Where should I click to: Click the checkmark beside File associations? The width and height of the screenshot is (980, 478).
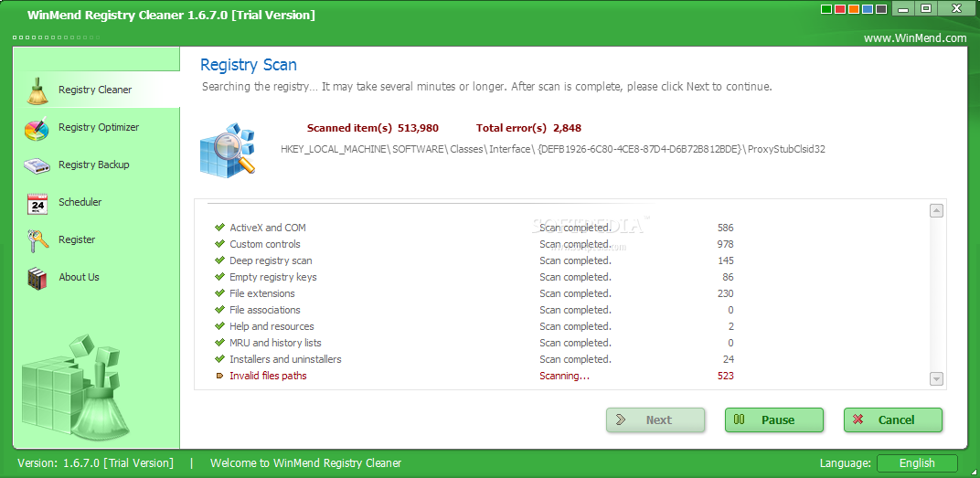click(219, 309)
